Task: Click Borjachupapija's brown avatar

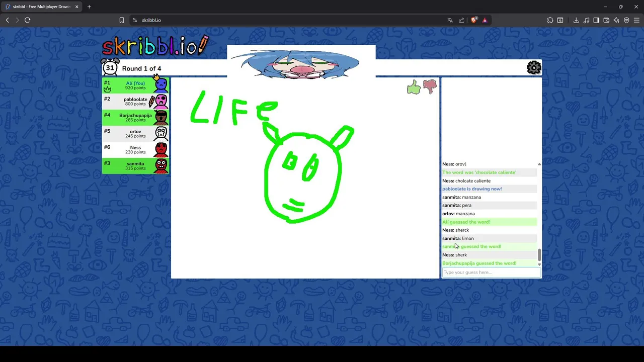Action: tap(161, 117)
